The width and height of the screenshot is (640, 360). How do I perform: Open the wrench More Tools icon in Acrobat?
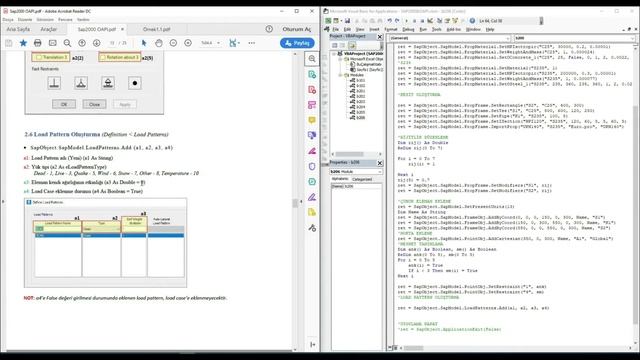pyautogui.click(x=312, y=228)
